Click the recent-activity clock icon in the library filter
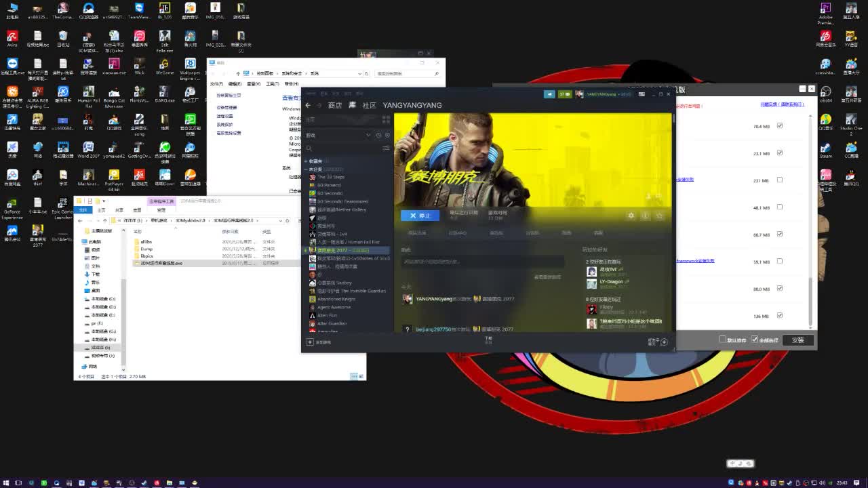Viewport: 868px width, 488px height. click(x=378, y=135)
